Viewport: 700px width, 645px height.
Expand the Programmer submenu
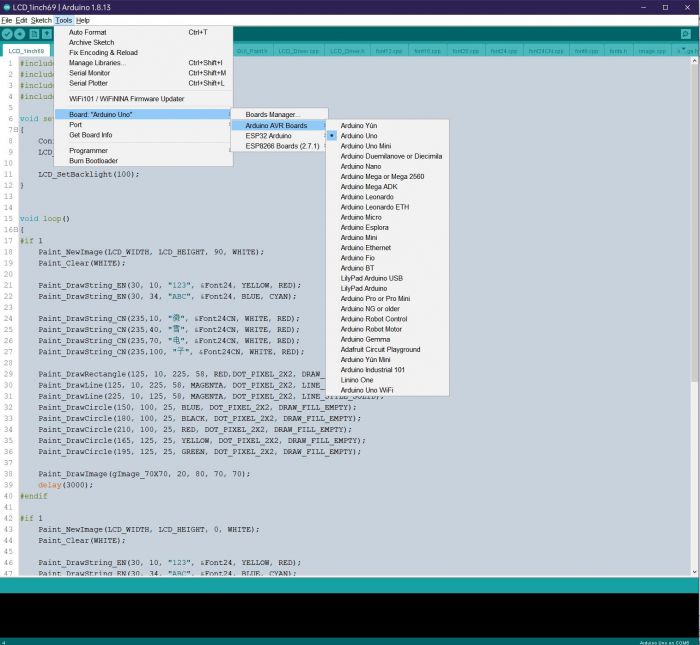pos(143,150)
